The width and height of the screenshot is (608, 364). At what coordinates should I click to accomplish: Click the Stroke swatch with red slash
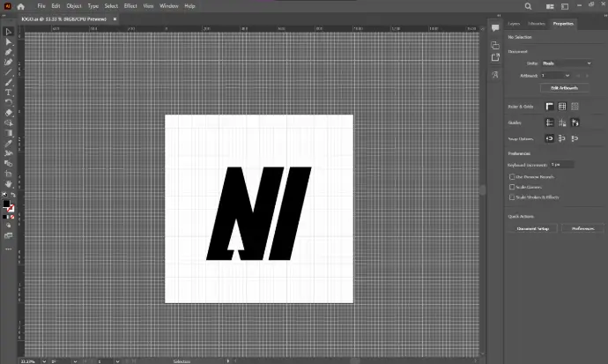(11, 208)
